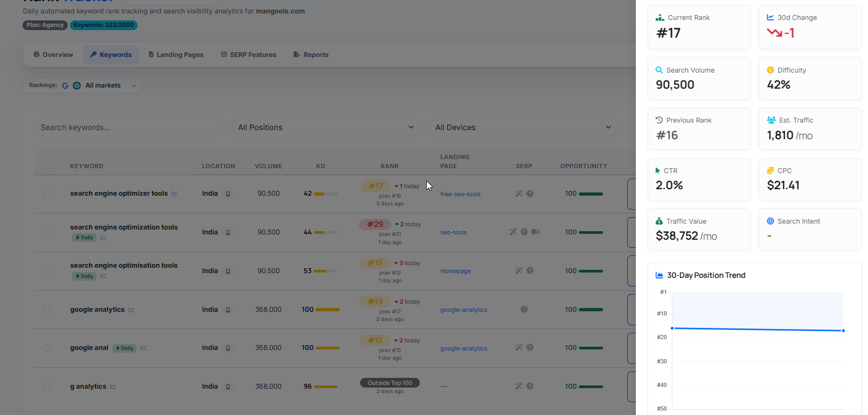Open the free-seo-tools landing page link

[x=461, y=195]
